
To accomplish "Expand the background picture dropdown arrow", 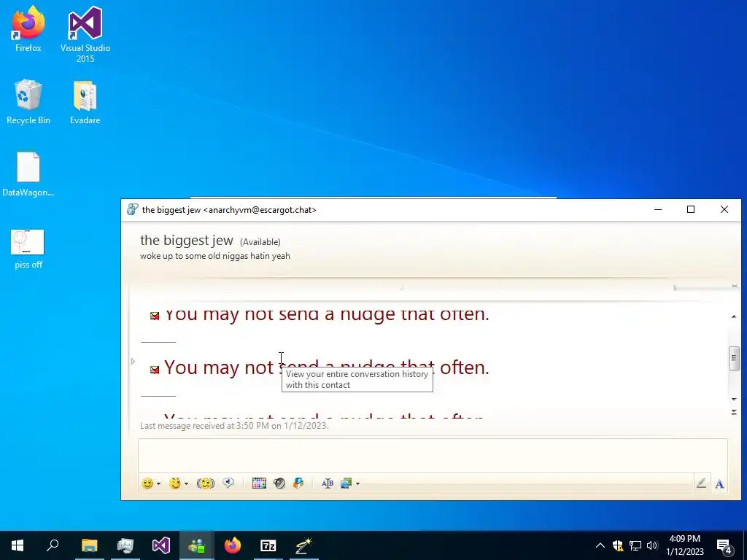I will coord(357,484).
